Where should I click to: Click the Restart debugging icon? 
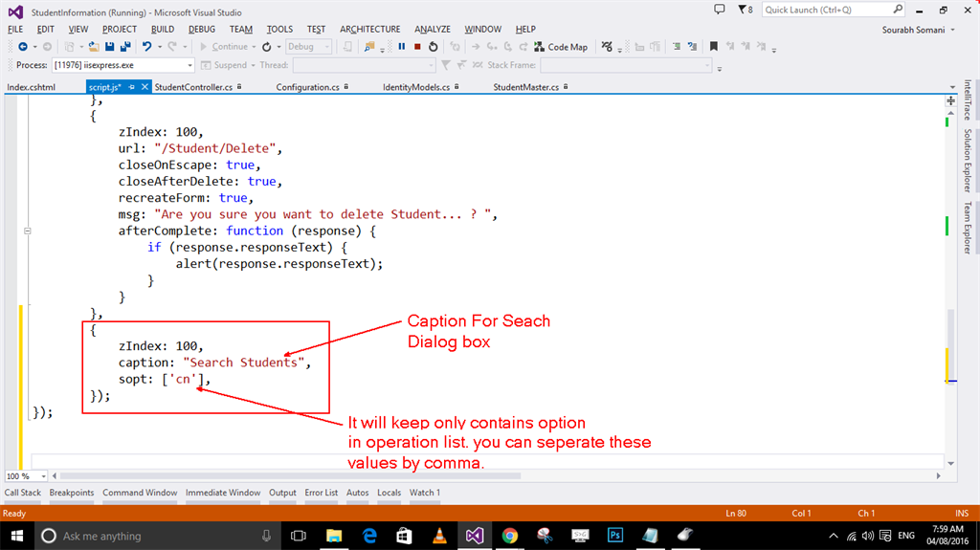(433, 46)
